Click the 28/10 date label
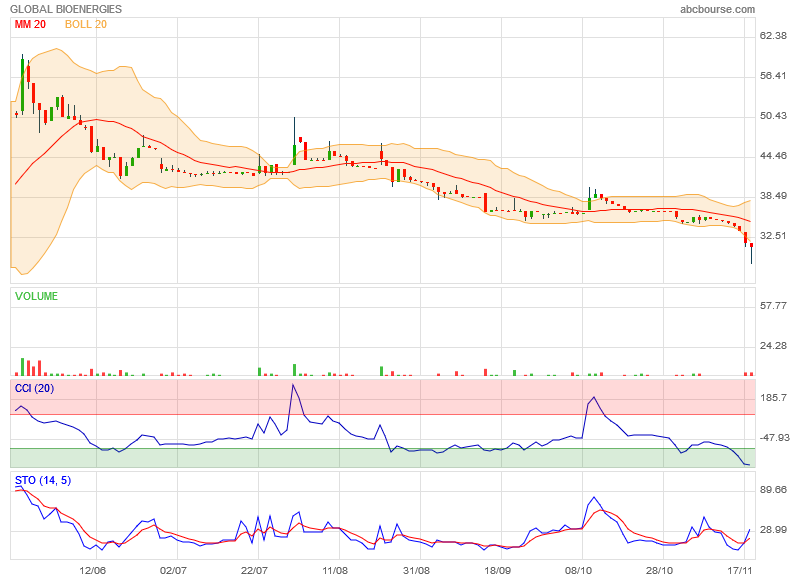This screenshot has width=800, height=580. 659,570
